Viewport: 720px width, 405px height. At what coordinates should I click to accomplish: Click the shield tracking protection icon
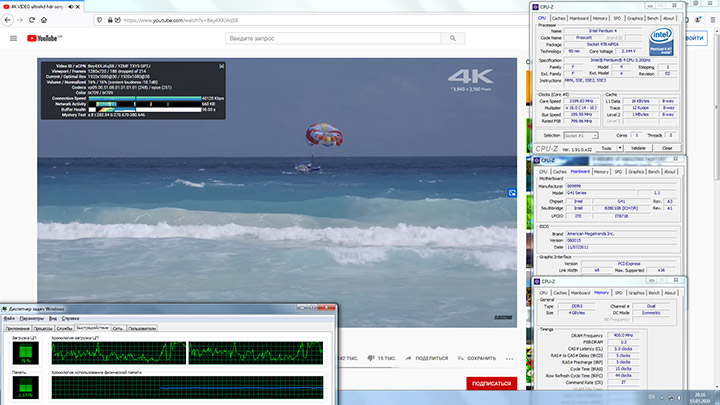pyautogui.click(x=99, y=20)
